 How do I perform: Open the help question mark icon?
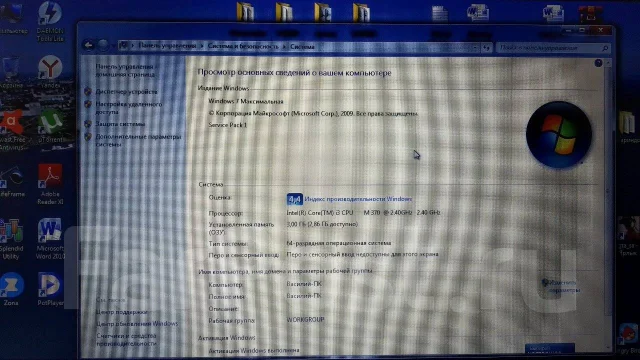pos(598,63)
